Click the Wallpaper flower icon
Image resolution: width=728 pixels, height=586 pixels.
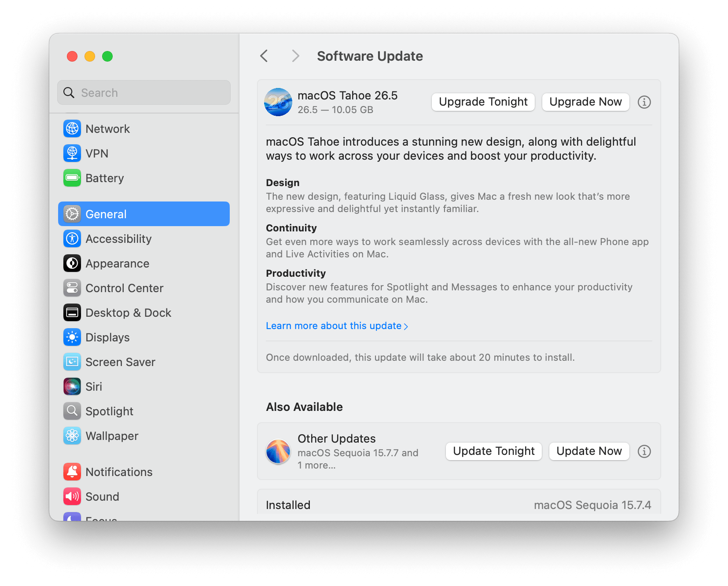(x=72, y=436)
